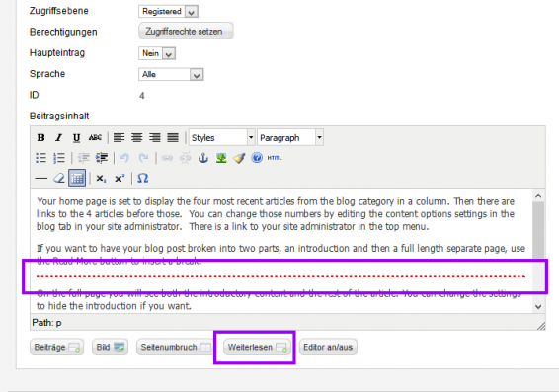This screenshot has width=559, height=392.
Task: Redo the last undone edit
Action: pos(143,158)
